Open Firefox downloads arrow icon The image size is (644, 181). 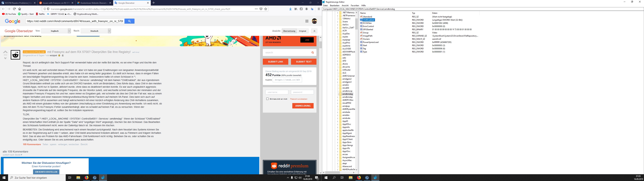click(290, 9)
